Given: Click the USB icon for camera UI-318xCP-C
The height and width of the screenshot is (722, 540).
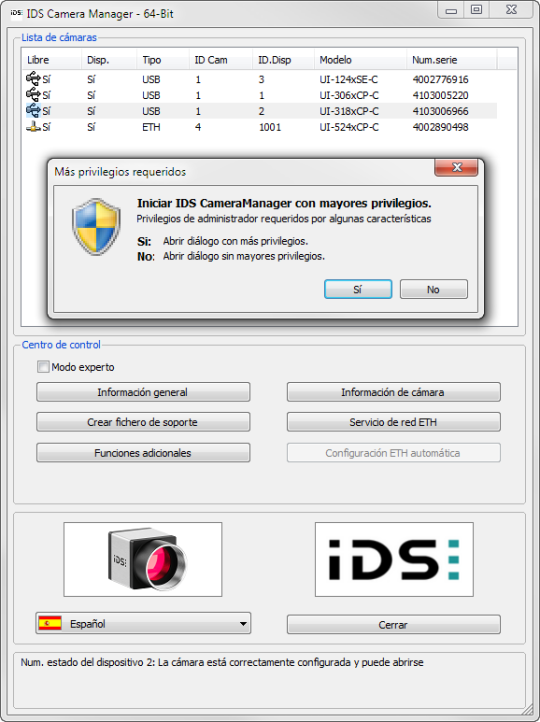Looking at the screenshot, I should [x=33, y=111].
